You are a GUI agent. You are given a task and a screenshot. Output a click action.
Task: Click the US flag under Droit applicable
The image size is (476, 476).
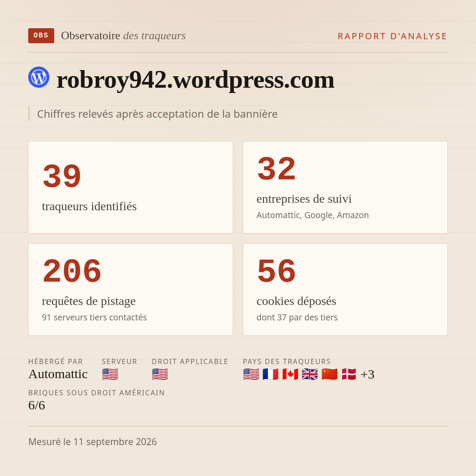tap(160, 374)
